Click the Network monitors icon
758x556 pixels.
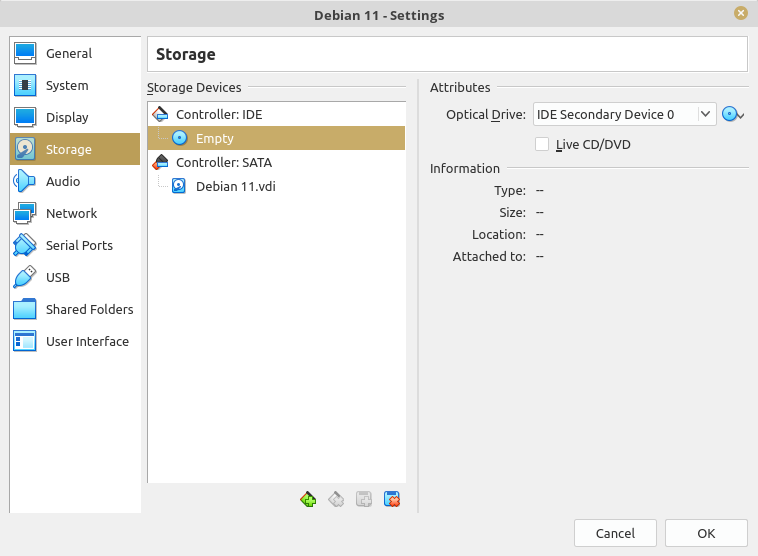(x=25, y=213)
